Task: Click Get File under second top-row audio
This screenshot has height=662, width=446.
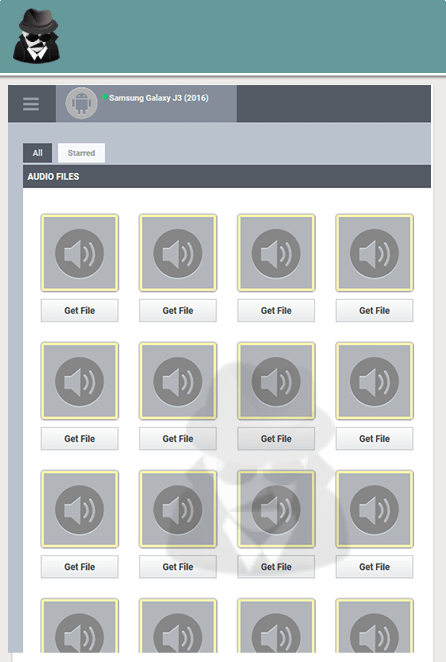Action: (x=178, y=311)
